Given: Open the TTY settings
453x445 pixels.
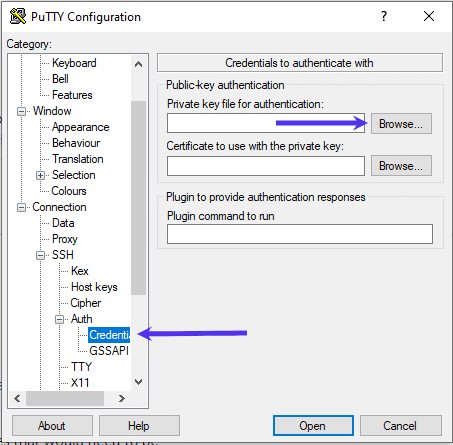Looking at the screenshot, I should [x=81, y=367].
